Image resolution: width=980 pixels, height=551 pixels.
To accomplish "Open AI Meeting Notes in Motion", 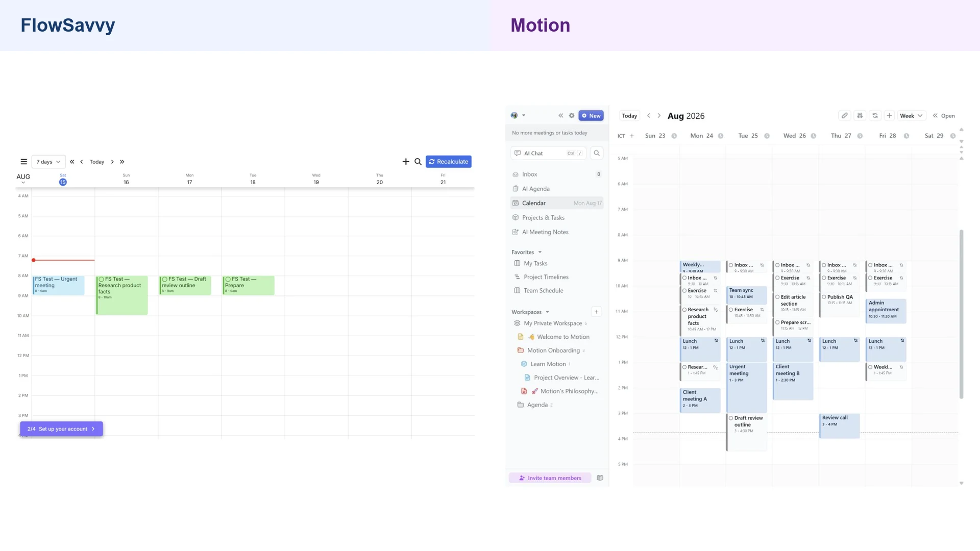I will coord(557,232).
